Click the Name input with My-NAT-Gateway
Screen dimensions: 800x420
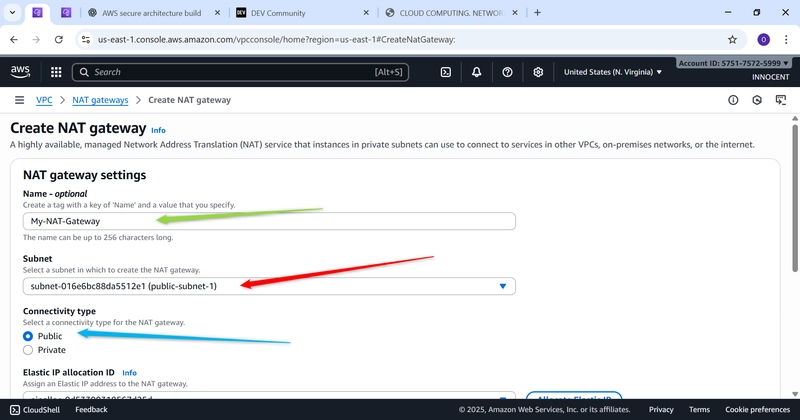pyautogui.click(x=269, y=221)
